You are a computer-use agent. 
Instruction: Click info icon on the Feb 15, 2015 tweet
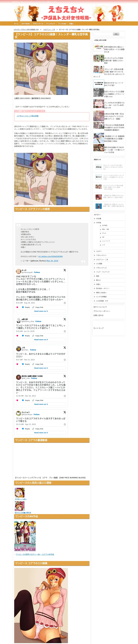pyautogui.click(x=65, y=360)
